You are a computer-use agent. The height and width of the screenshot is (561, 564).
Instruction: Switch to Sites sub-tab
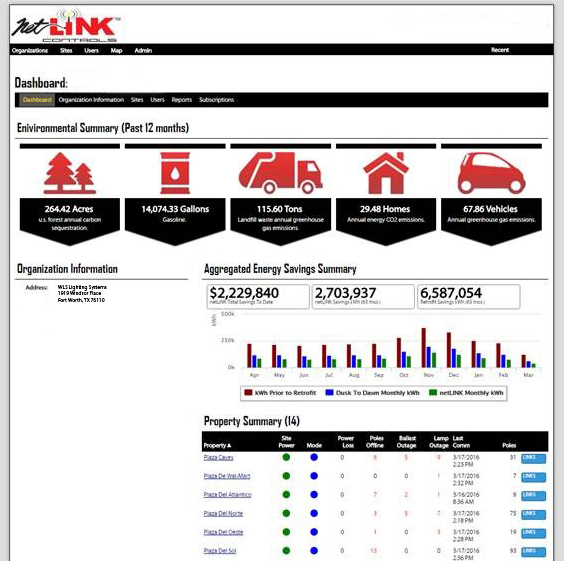click(137, 100)
